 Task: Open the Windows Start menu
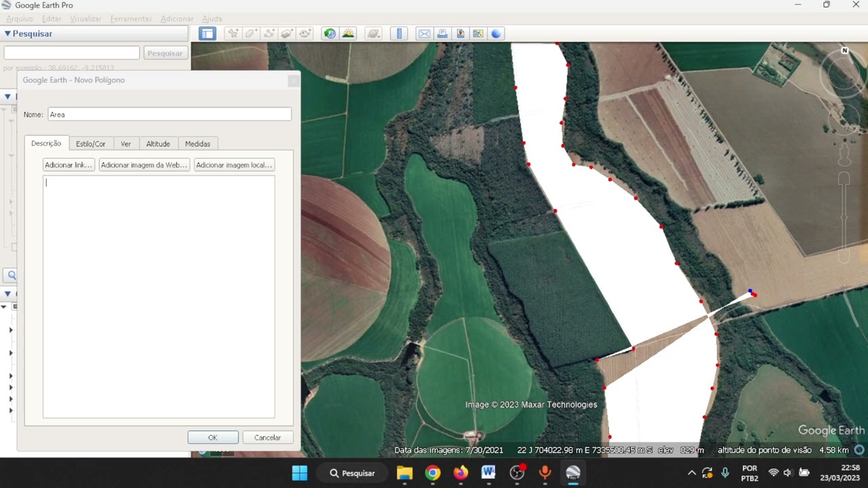[299, 473]
